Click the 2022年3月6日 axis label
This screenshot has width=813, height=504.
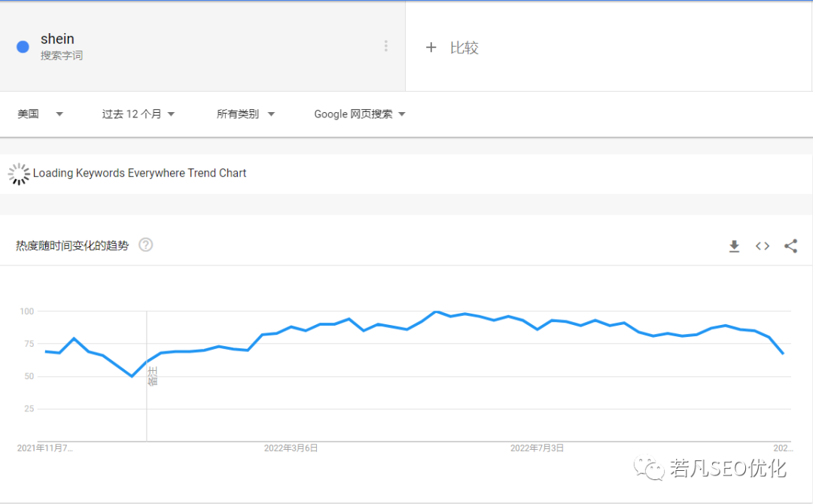tap(291, 448)
